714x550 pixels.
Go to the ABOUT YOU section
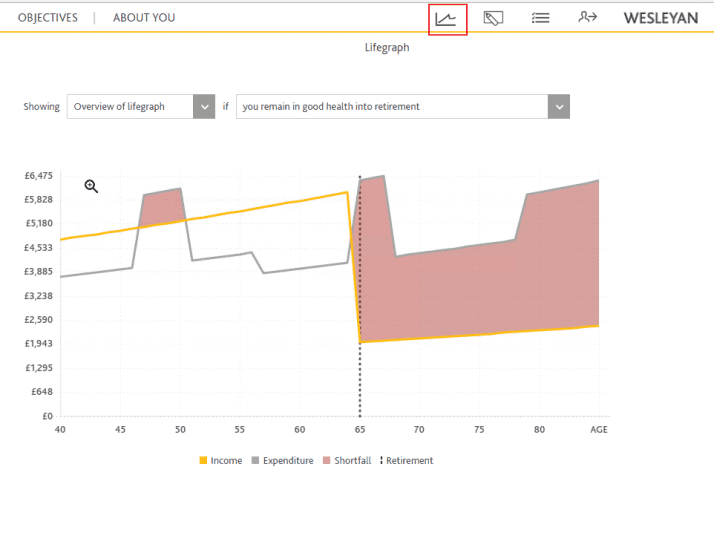144,18
